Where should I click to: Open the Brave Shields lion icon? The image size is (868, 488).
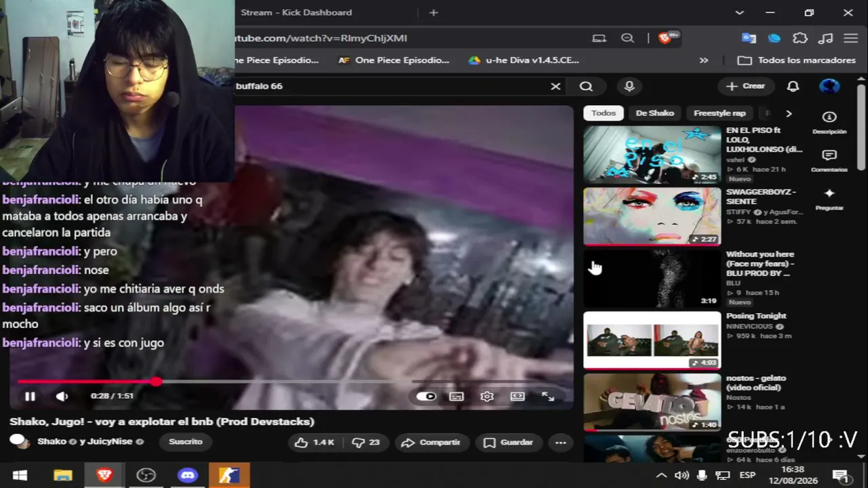tap(665, 38)
